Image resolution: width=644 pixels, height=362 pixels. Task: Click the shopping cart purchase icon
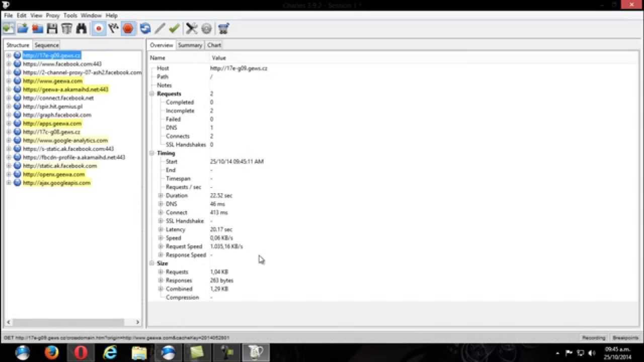coord(224,29)
